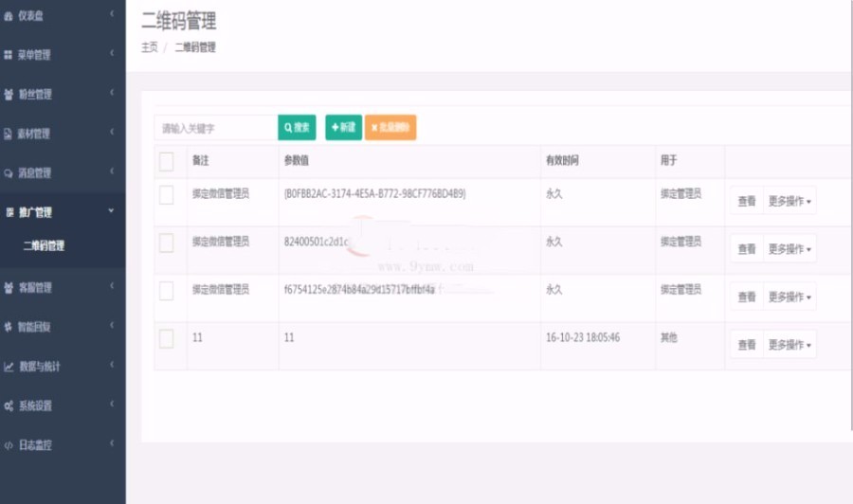This screenshot has width=853, height=504.
Task: Click the file icon beside 素材管理
Action: pyautogui.click(x=8, y=134)
